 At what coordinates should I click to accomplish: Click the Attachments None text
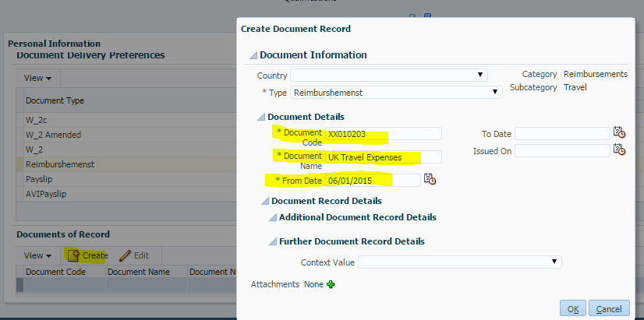(287, 284)
